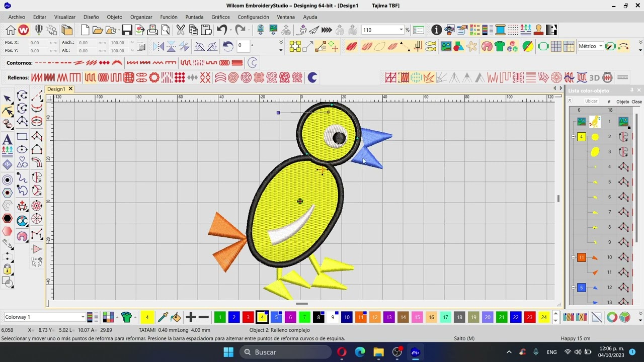Screen dimensions: 644x362
Task: Click the padlock lock tool
Action: pyautogui.click(x=7, y=269)
